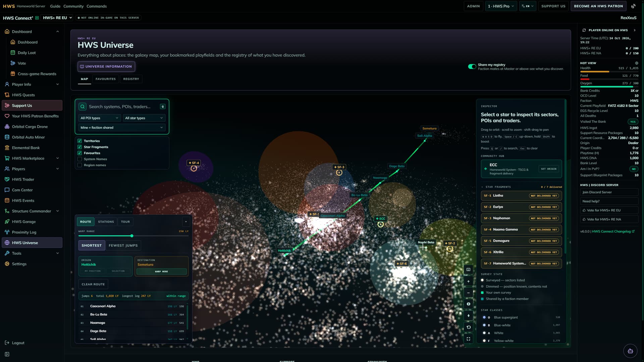Click Set Origin for ECC hub
644x362 pixels.
[548, 169]
